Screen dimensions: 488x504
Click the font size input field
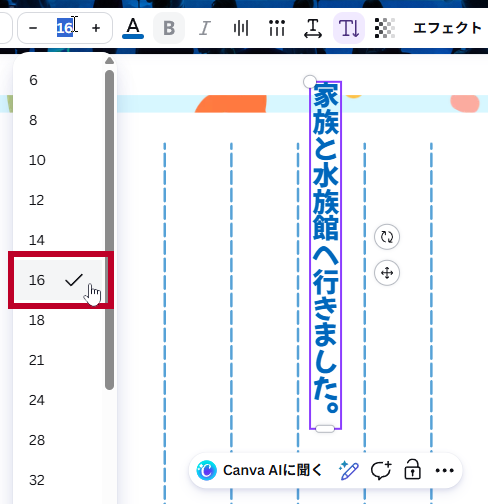point(65,28)
